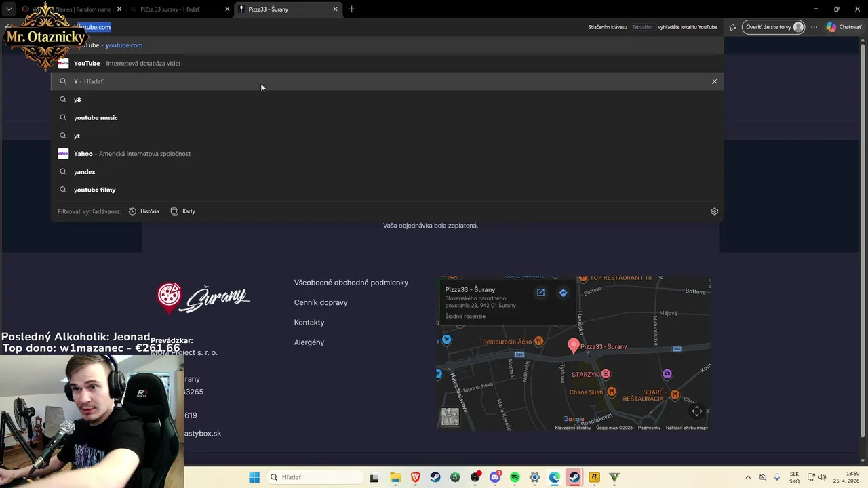Filter suggestions by Karty
Image resolution: width=868 pixels, height=488 pixels.
182,211
